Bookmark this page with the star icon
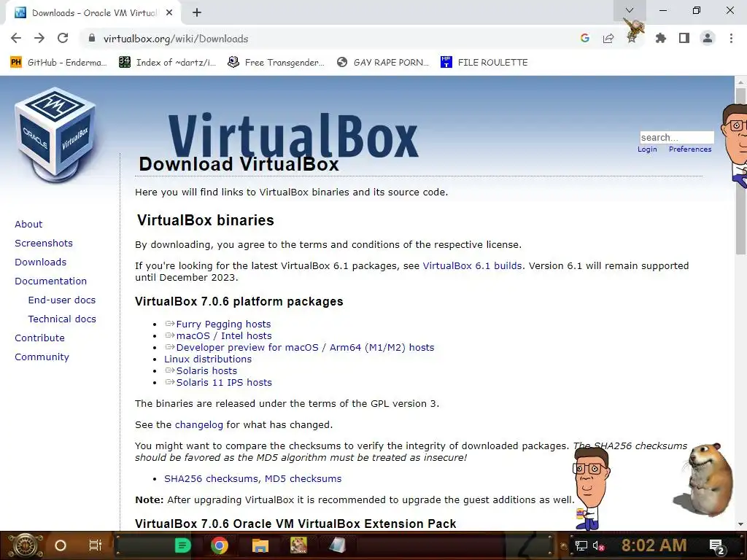The width and height of the screenshot is (747, 560). point(632,38)
